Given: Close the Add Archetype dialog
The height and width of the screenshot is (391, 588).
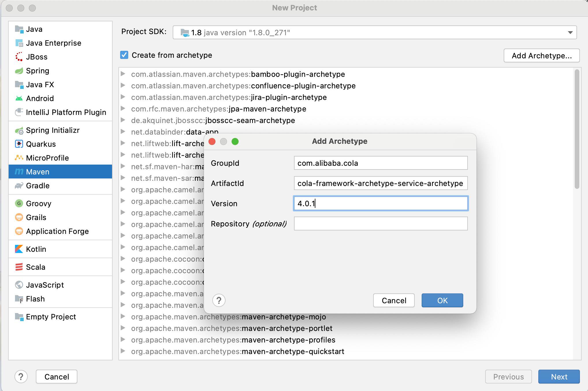Looking at the screenshot, I should 212,141.
